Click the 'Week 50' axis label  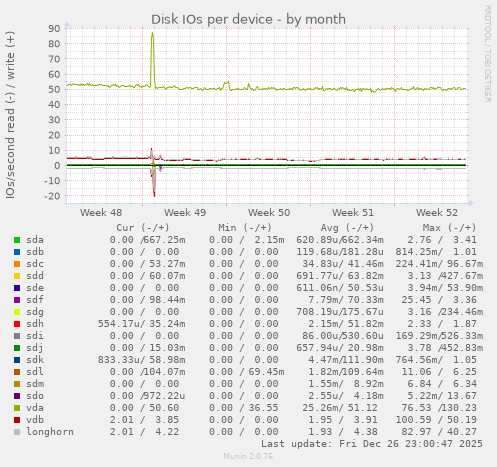[x=269, y=213]
